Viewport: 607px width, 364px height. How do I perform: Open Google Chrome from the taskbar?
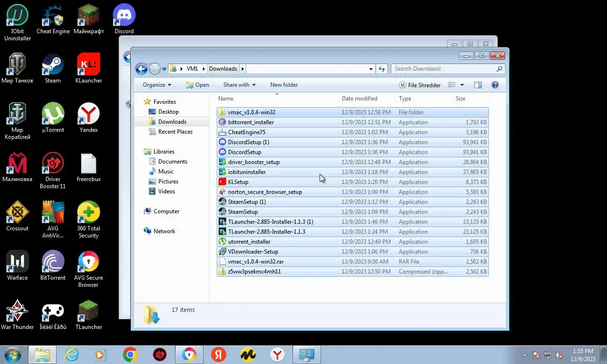pos(130,355)
